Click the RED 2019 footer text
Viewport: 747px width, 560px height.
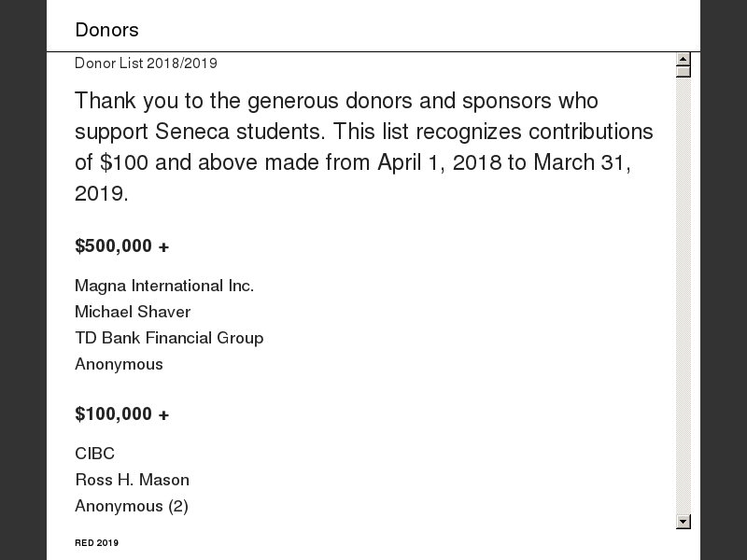pyautogui.click(x=96, y=543)
